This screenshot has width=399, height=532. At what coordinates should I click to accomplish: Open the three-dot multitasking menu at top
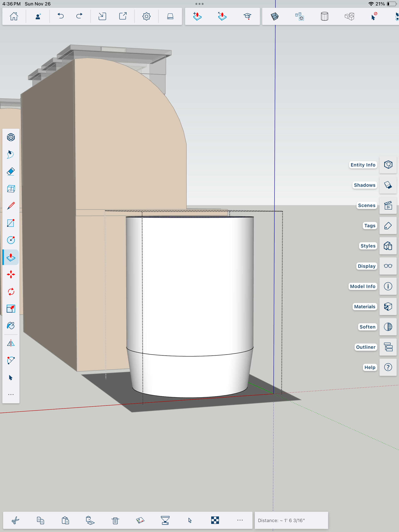[x=199, y=4]
